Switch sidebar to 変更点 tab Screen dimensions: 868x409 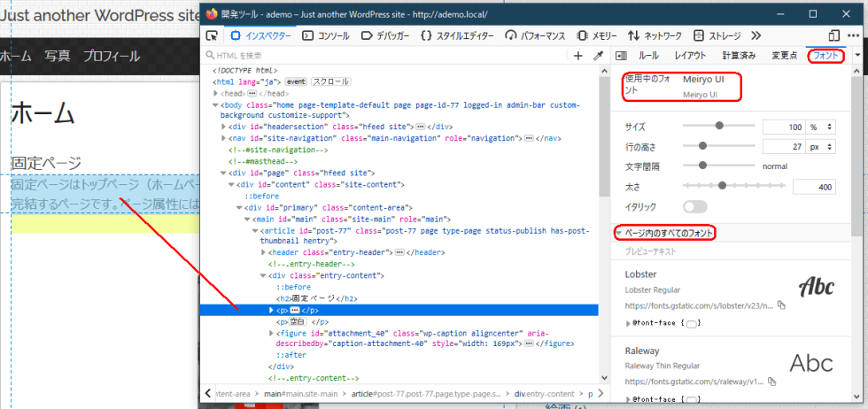coord(785,56)
